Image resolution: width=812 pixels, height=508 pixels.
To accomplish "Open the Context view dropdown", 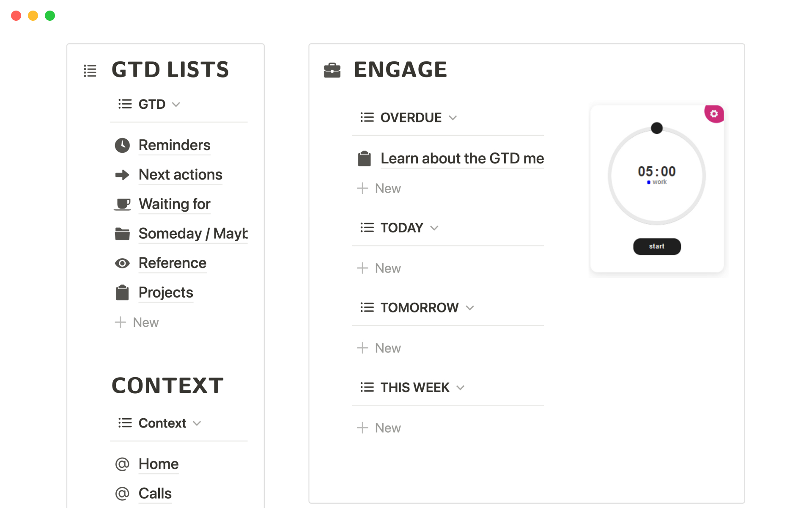I will [x=197, y=423].
